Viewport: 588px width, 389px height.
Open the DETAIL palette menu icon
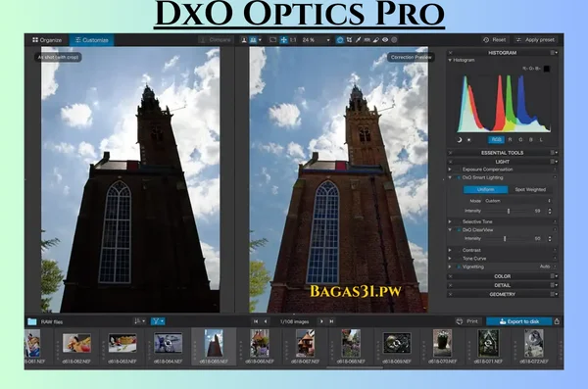(x=554, y=285)
